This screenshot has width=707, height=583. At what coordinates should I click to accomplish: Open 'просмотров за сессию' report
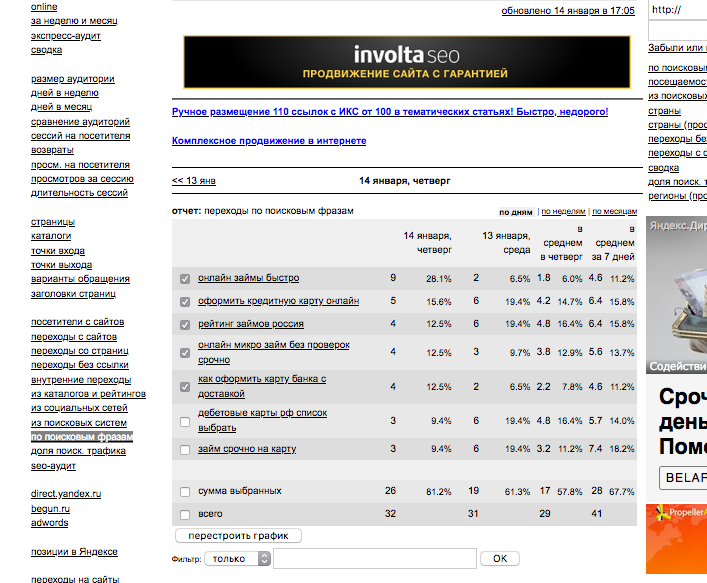[x=82, y=179]
